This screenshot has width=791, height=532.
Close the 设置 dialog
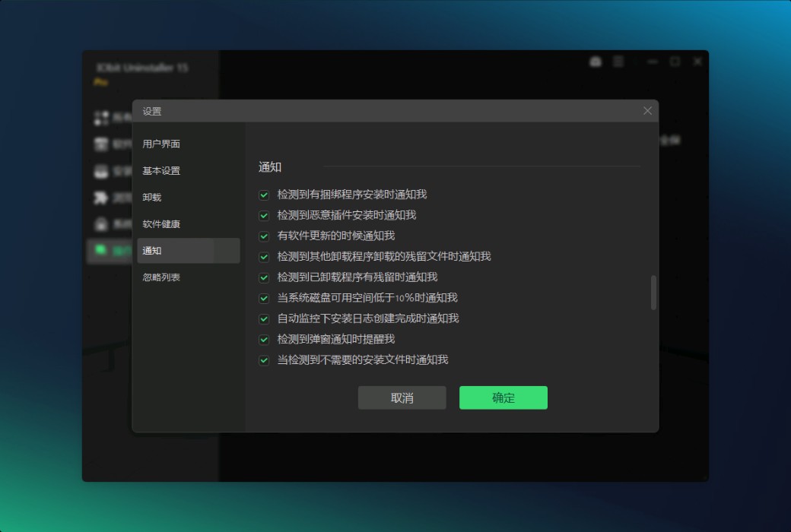pyautogui.click(x=648, y=111)
